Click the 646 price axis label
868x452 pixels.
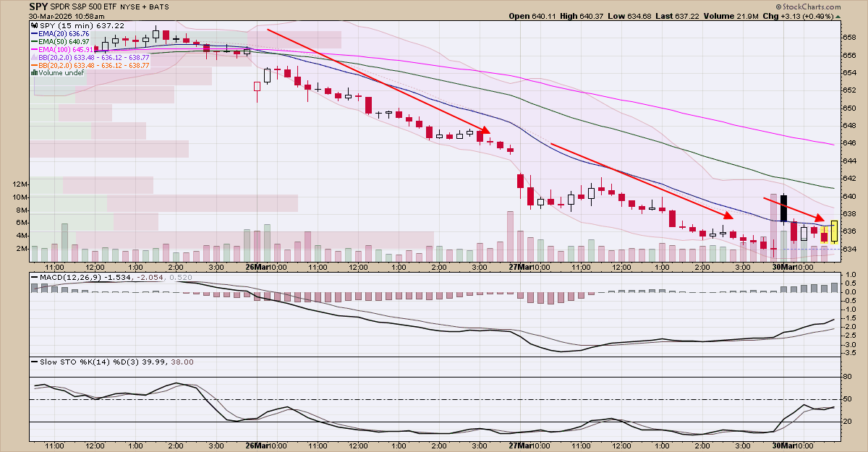[x=849, y=143]
